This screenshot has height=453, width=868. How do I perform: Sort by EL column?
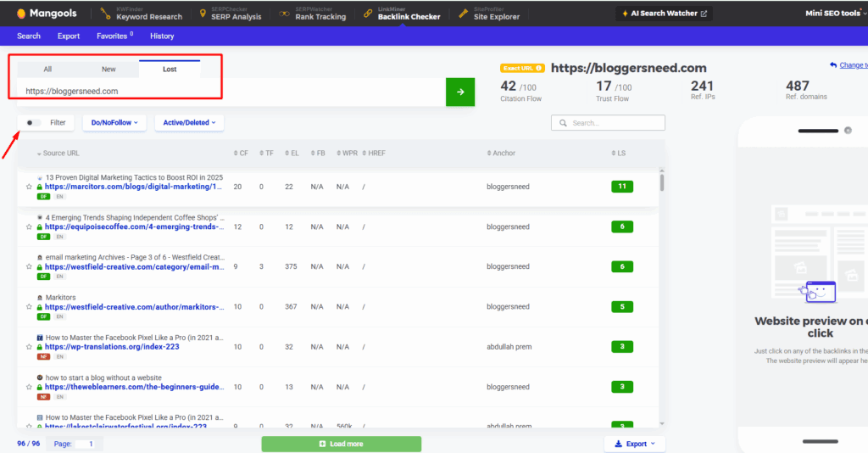pos(292,154)
